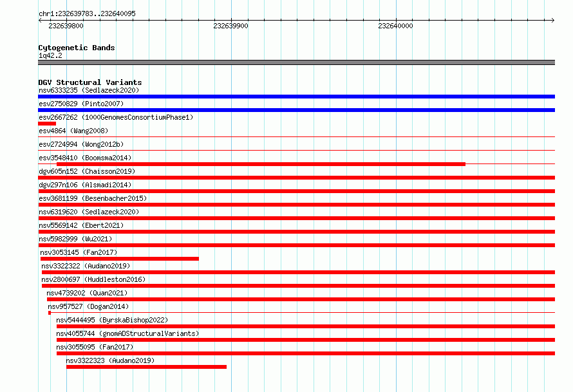
Task: Click nsv2800697 (Huddleston2016) label
Action: 93,279
